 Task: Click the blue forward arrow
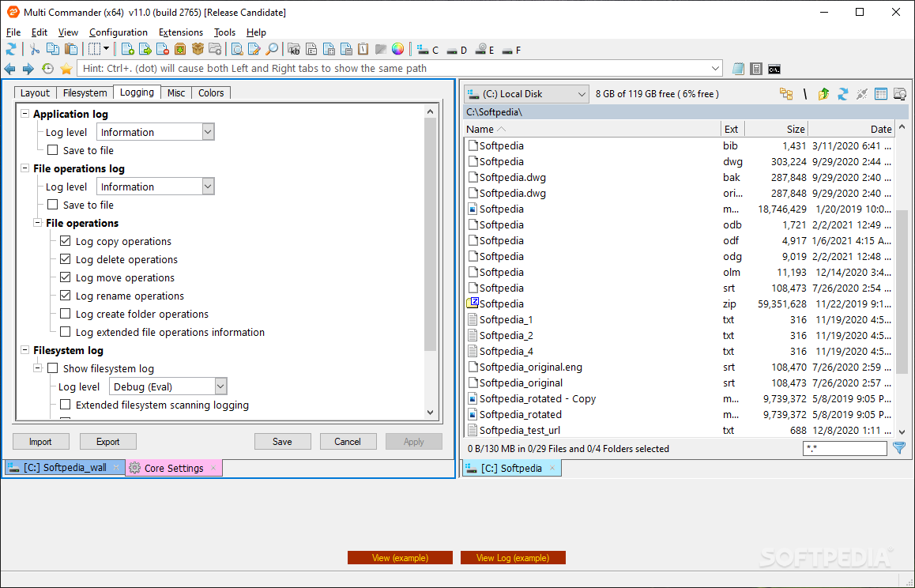28,69
